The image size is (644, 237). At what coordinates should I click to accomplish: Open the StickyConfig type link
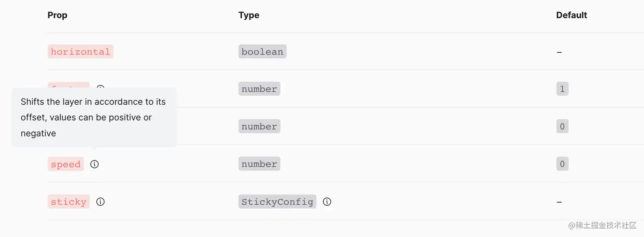[277, 202]
